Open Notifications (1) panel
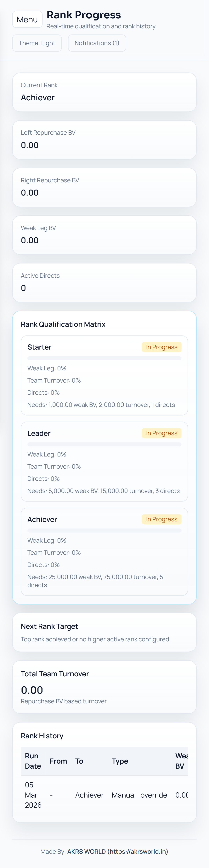Screen dimensions: 209x868 pos(97,43)
